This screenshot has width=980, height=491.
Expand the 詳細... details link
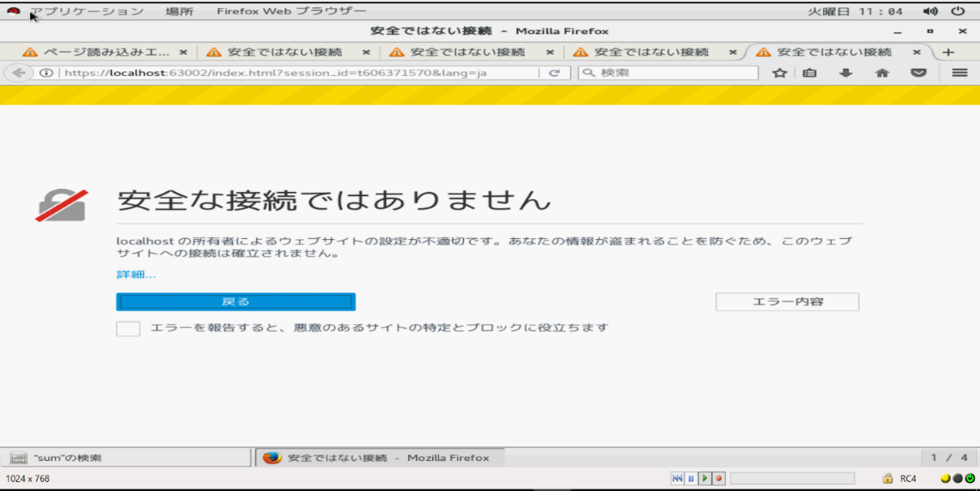pos(136,275)
